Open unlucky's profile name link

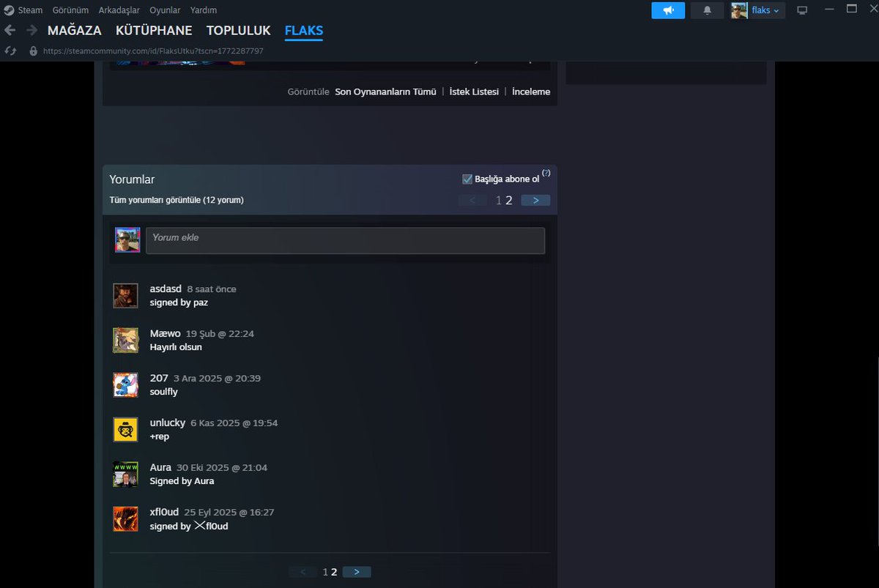168,423
